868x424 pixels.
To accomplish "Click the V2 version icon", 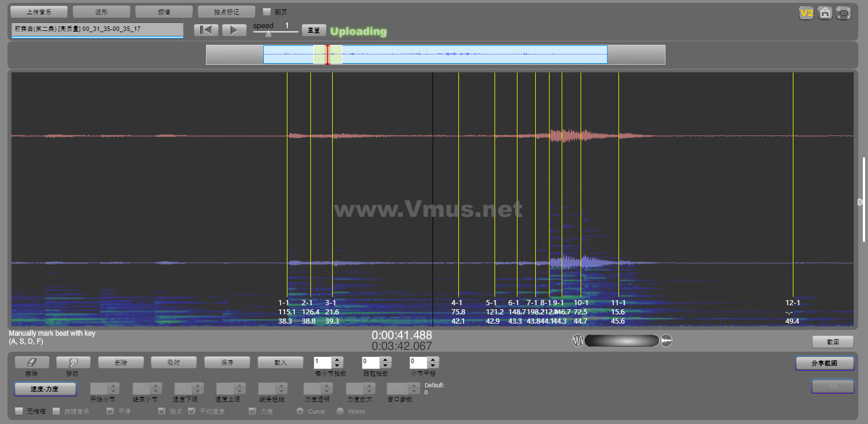I will point(807,13).
